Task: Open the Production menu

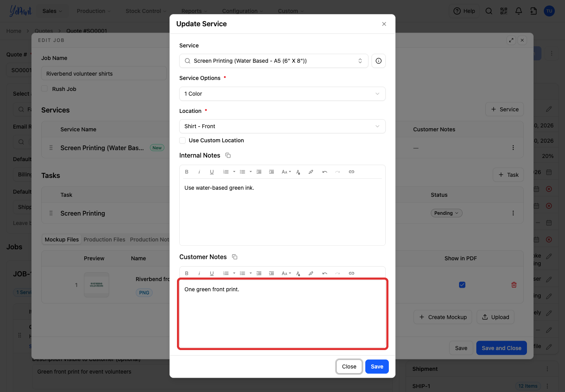Action: point(94,11)
